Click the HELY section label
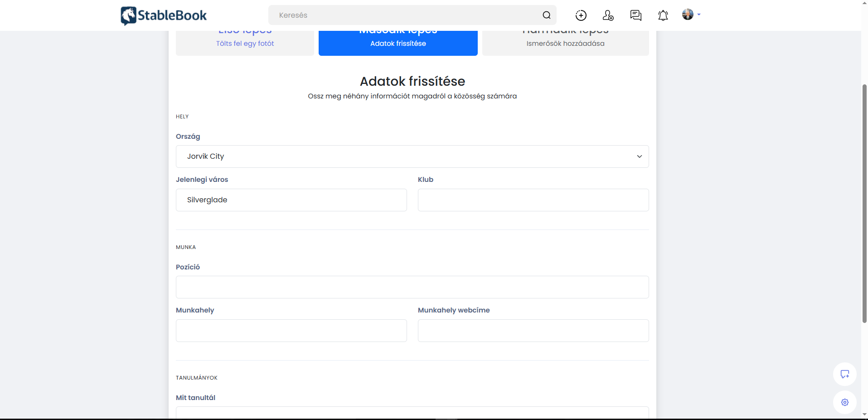868x420 pixels. point(182,117)
